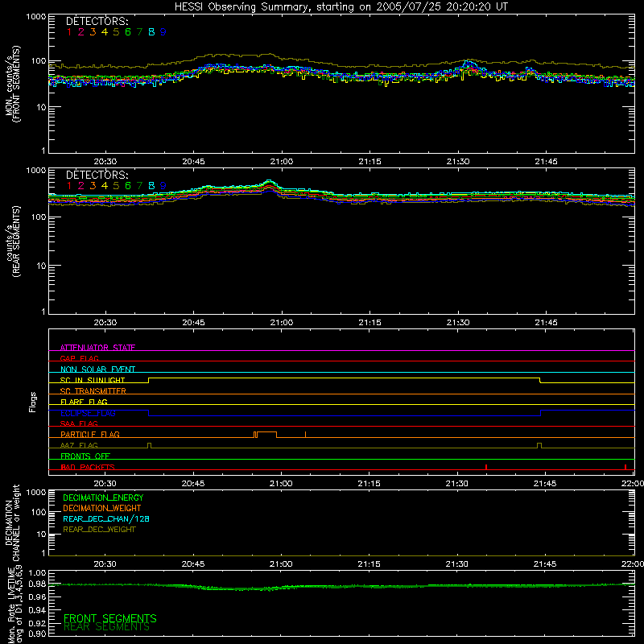The image size is (644, 644).
Task: Click the SC_TRANSMITTER flag label
Action: (x=93, y=391)
